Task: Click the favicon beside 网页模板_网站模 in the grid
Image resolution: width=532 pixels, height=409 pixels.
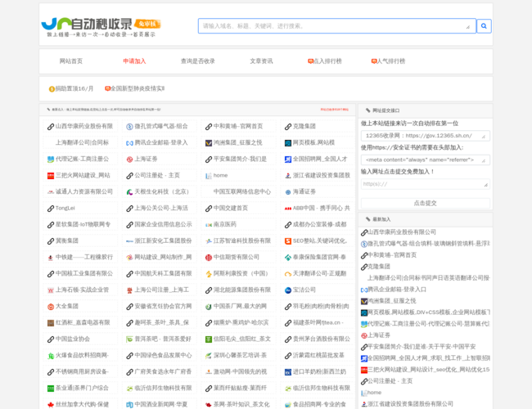Action: (288, 143)
